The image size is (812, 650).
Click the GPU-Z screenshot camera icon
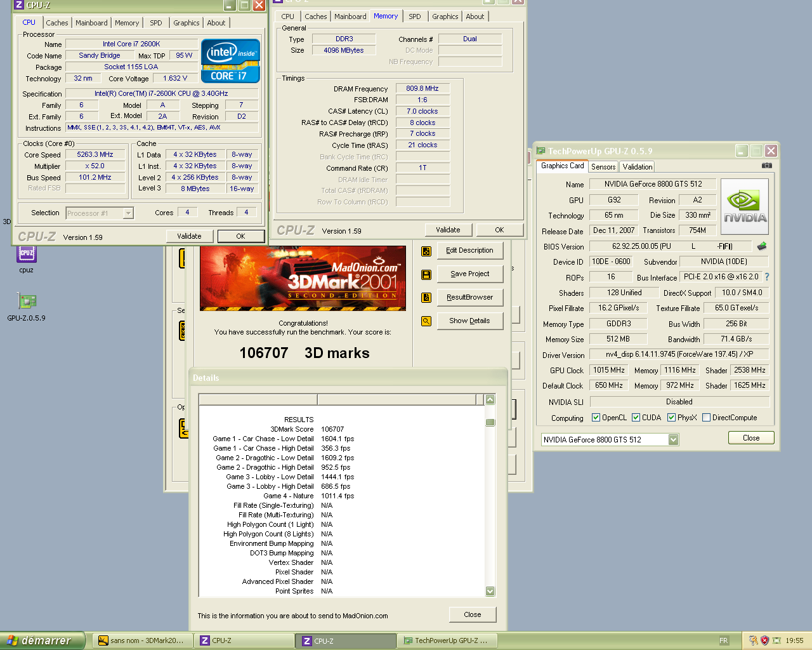click(x=767, y=166)
